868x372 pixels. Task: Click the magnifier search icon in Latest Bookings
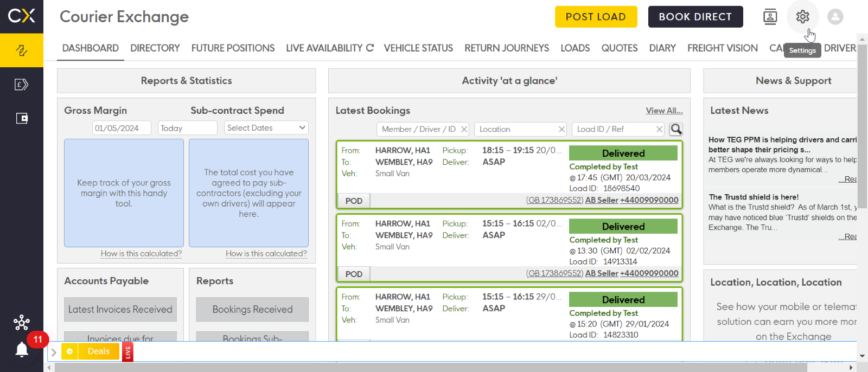pyautogui.click(x=676, y=129)
